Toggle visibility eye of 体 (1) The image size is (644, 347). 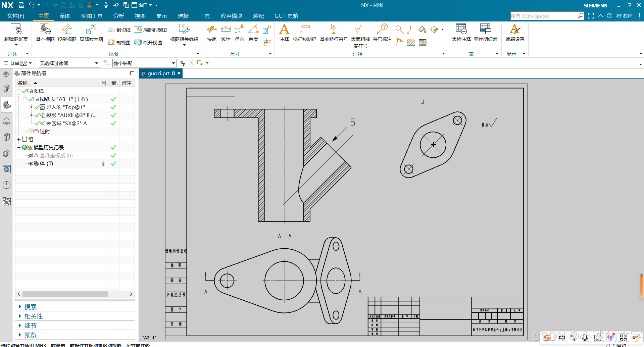[31, 163]
